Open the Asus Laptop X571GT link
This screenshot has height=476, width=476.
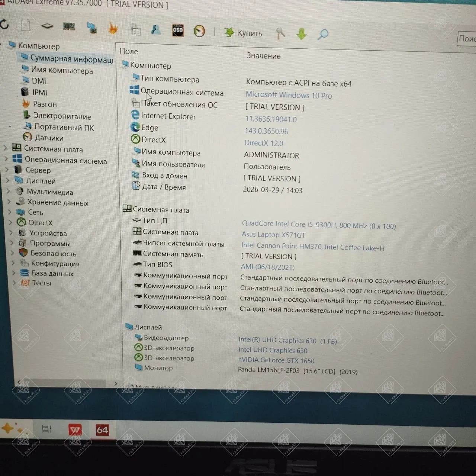(273, 235)
